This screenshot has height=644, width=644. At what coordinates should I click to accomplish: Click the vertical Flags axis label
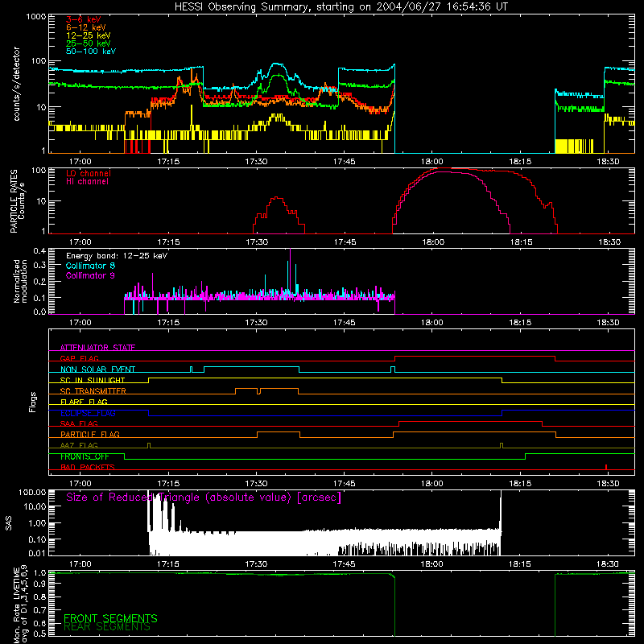(32, 402)
